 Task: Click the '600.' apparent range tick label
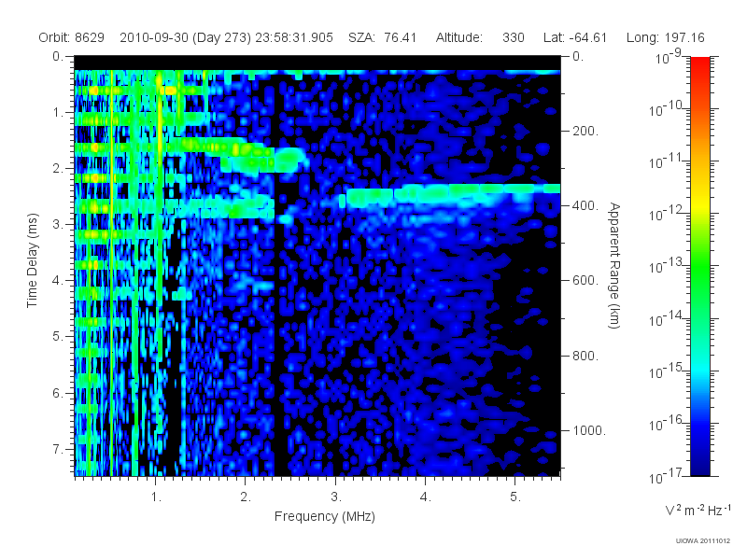pos(585,281)
